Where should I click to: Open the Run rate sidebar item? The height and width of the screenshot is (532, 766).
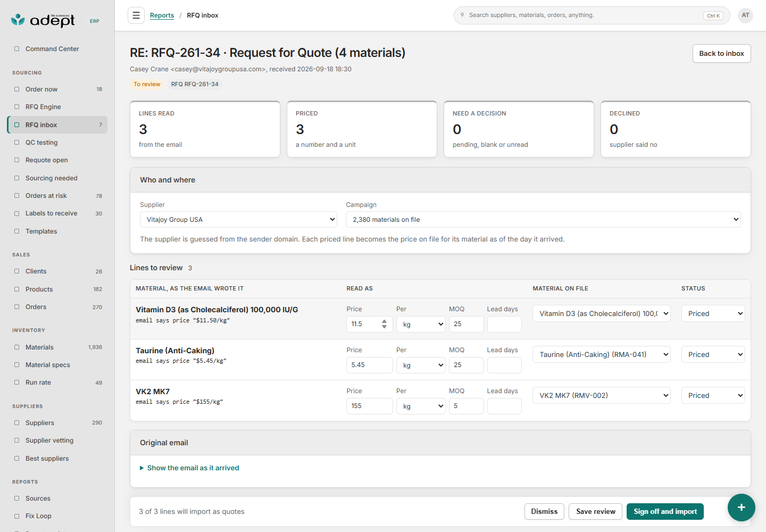tap(57, 383)
